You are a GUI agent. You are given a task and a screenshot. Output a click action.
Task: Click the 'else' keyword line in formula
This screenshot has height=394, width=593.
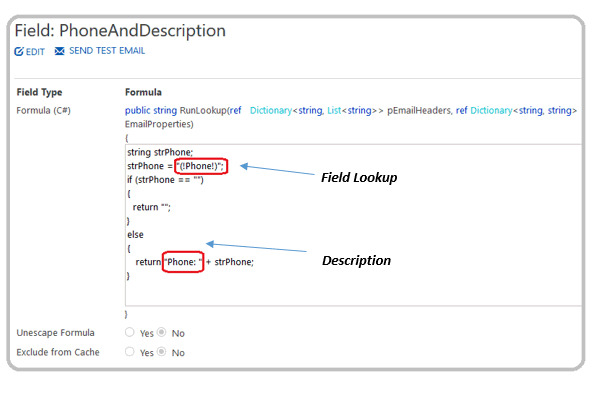coord(135,235)
